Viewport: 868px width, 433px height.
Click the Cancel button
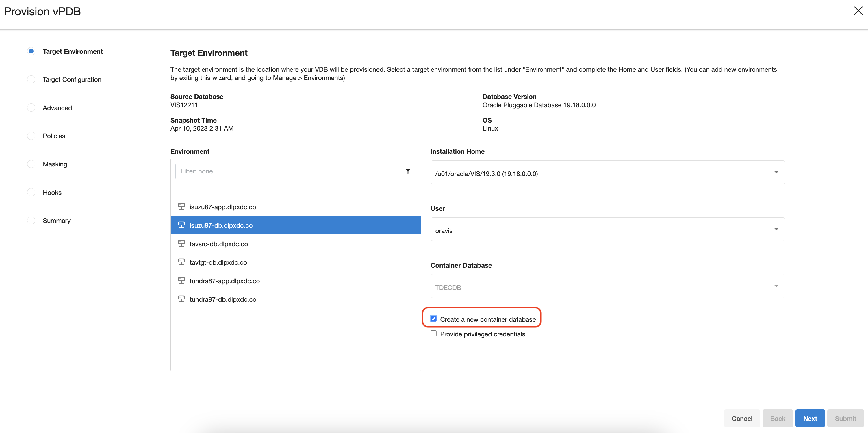(x=742, y=418)
